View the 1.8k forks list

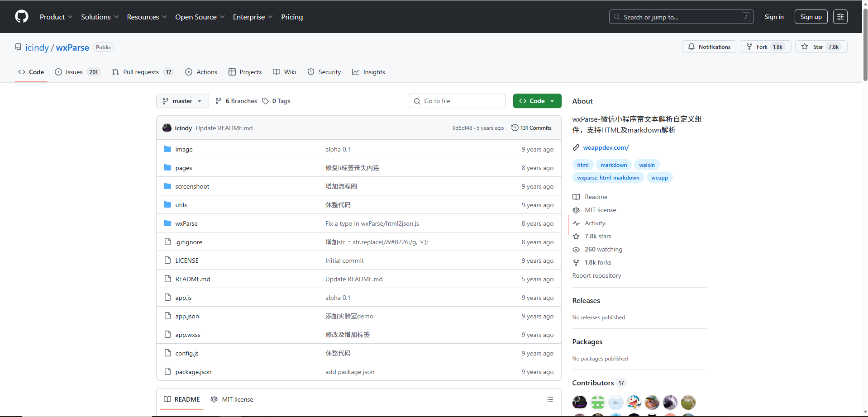(597, 262)
